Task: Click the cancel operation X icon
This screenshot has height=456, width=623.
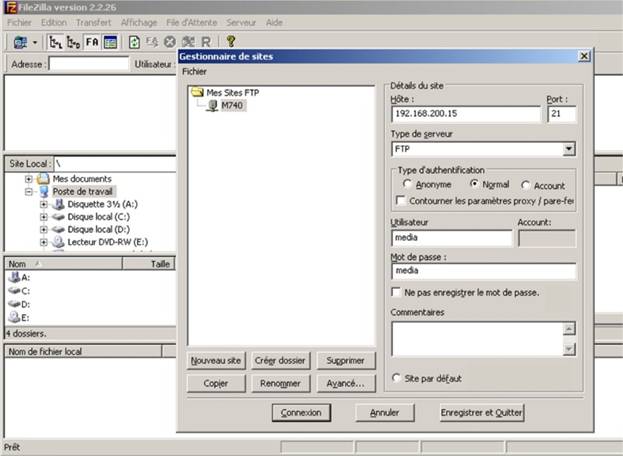Action: click(x=170, y=42)
